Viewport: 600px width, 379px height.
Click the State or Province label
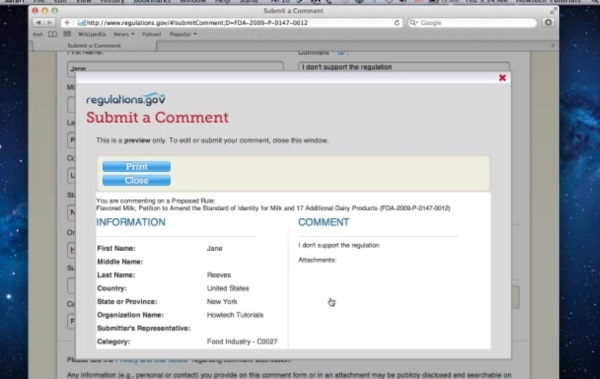[x=127, y=302]
